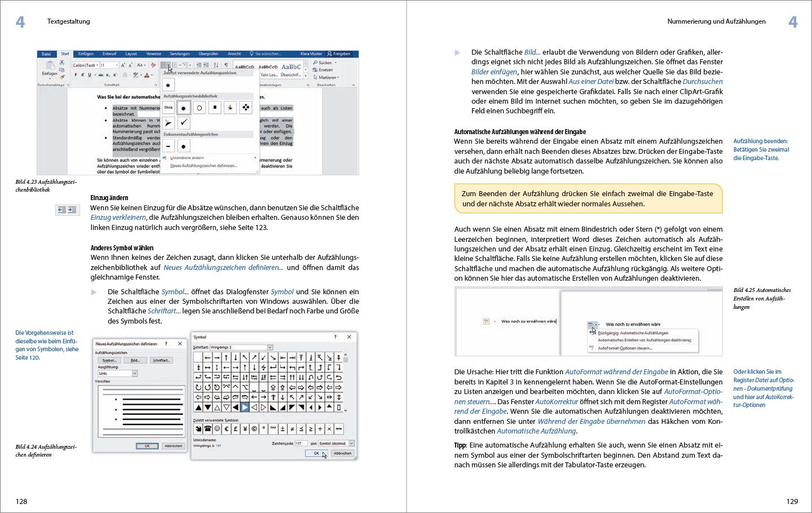Select the dash document bullet

[169, 146]
